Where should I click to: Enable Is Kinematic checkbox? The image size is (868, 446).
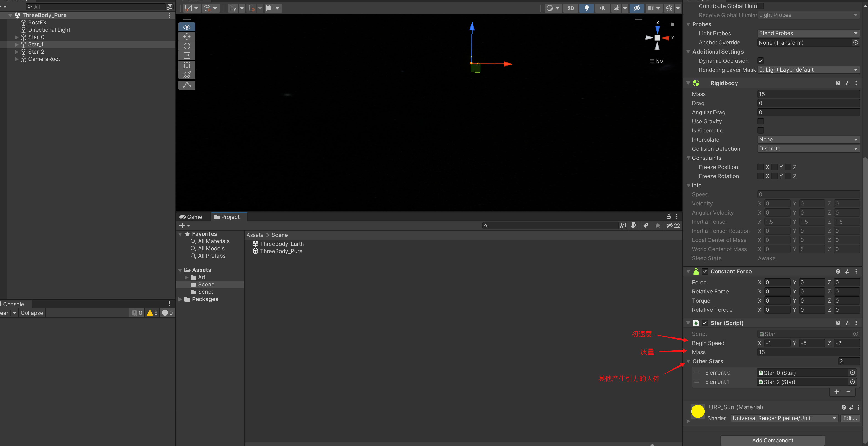coord(761,130)
